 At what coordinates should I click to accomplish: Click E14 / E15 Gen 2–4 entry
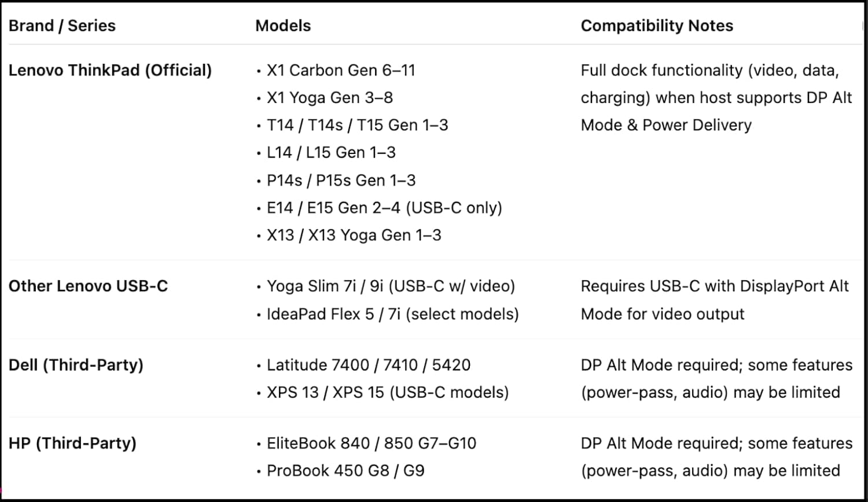(384, 208)
